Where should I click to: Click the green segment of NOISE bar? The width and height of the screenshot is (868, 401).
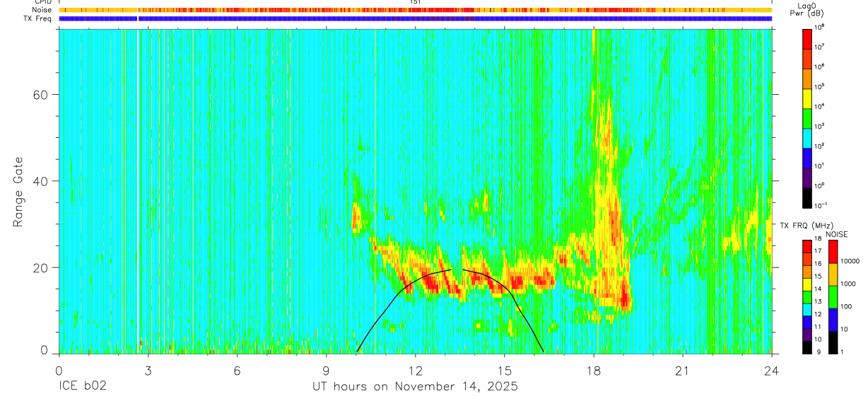(x=832, y=297)
